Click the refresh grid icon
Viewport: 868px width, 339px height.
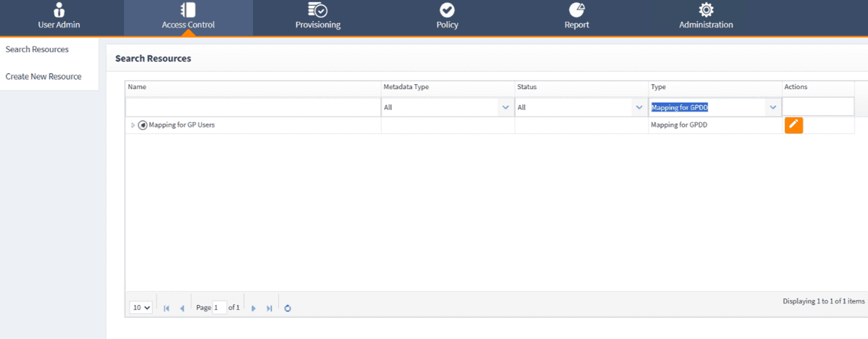click(288, 308)
